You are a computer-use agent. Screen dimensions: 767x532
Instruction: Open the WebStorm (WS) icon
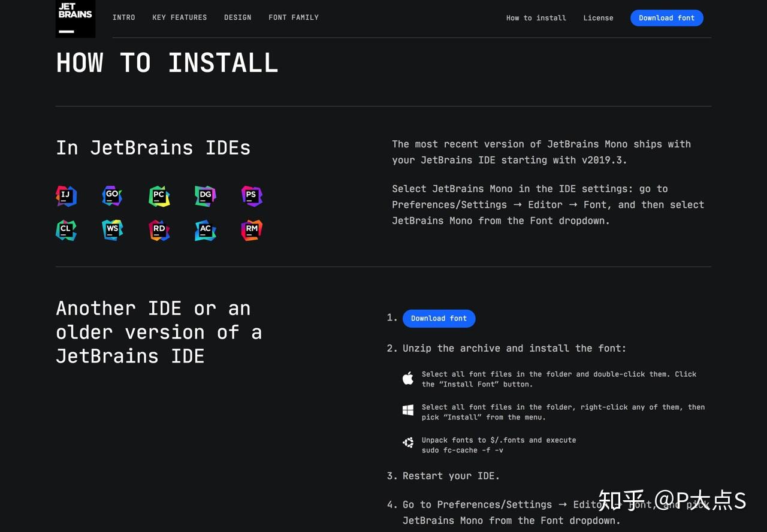[x=112, y=230]
